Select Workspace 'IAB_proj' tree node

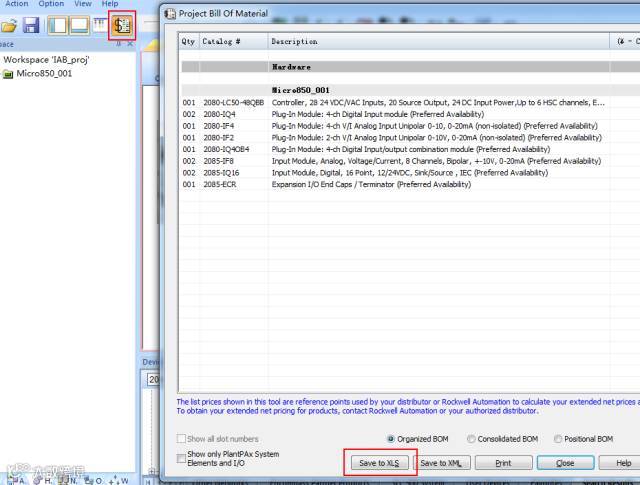point(46,60)
